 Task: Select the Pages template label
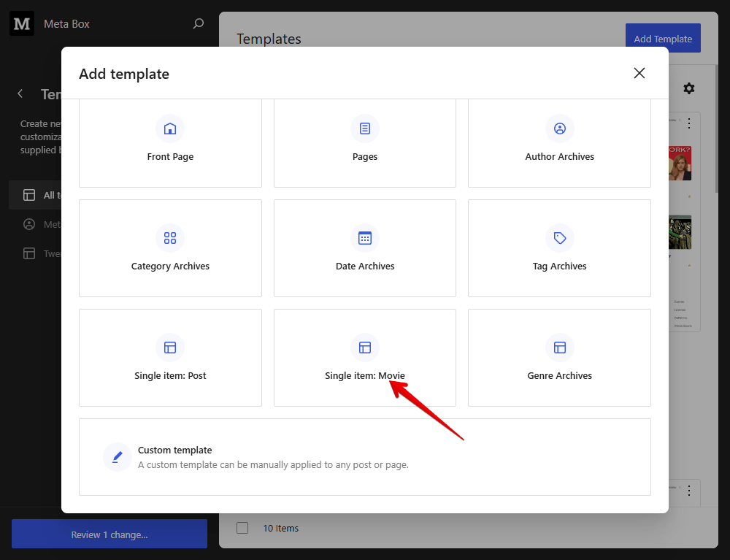[x=365, y=157]
